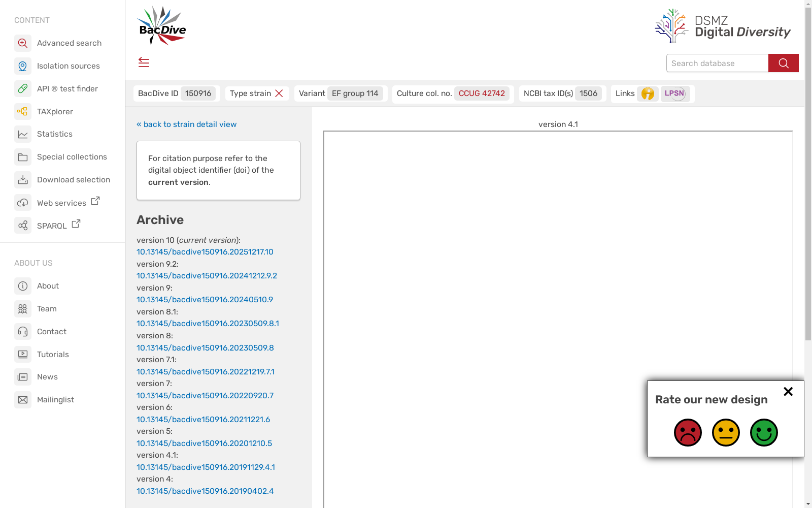Viewport: 812px width, 508px height.
Task: Open version 4.1 DOI link
Action: pyautogui.click(x=206, y=467)
